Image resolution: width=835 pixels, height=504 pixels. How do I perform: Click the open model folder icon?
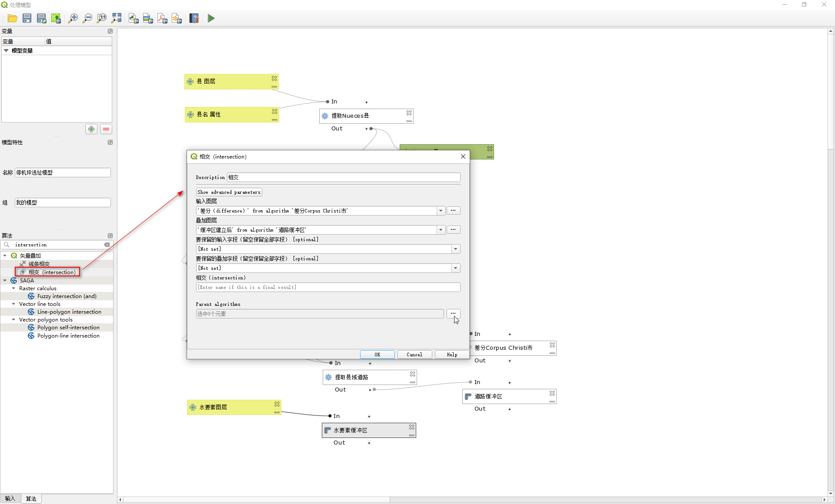12,18
